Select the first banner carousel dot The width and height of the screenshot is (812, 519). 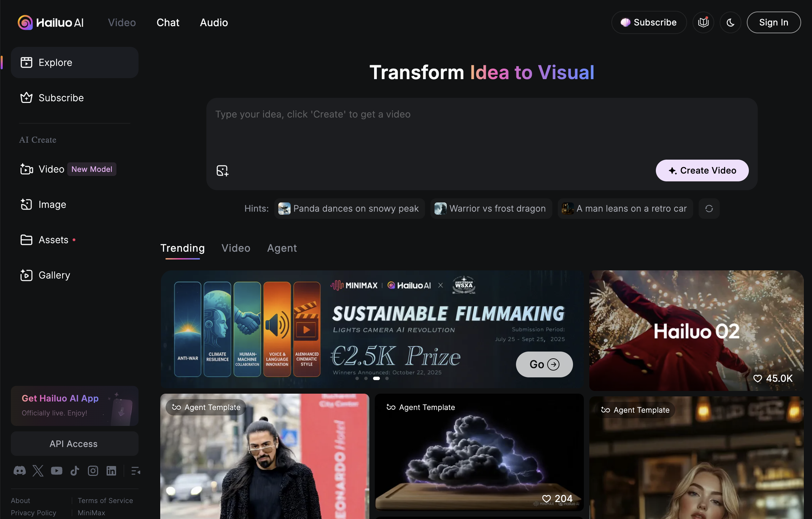pos(357,378)
